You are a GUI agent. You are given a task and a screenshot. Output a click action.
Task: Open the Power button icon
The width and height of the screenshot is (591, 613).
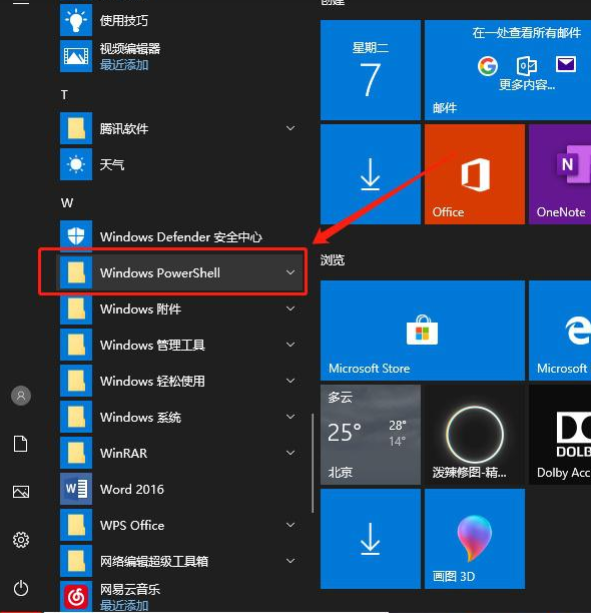[21, 588]
